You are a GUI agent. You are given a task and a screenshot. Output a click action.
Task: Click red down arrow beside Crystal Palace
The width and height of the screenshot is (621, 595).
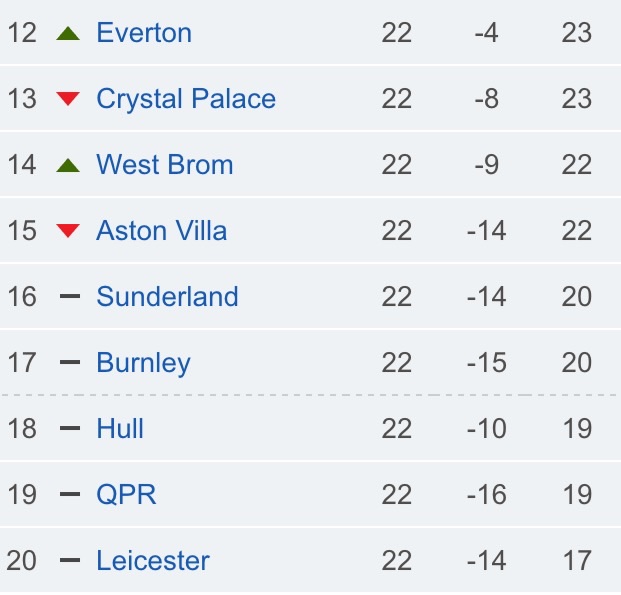(x=68, y=98)
